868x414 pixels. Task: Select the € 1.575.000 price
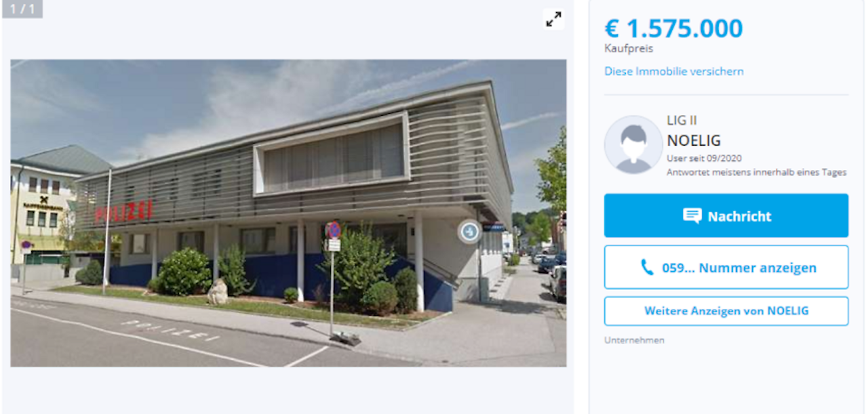click(x=674, y=28)
